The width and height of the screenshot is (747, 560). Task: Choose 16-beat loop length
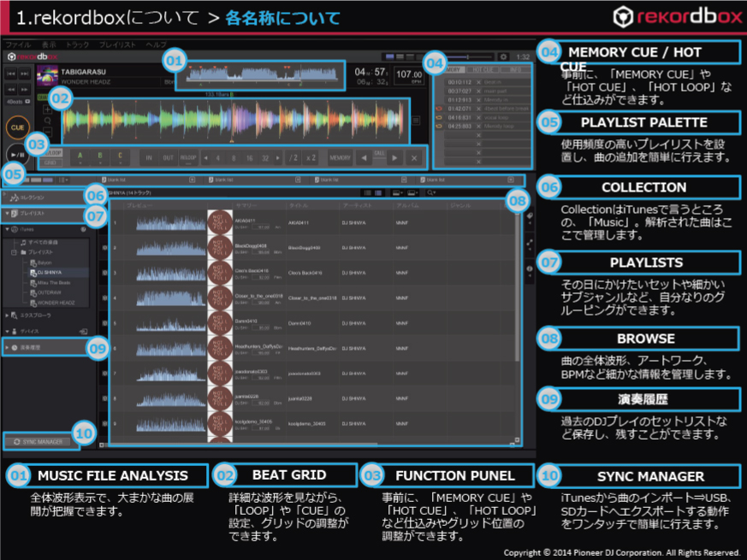pyautogui.click(x=249, y=158)
